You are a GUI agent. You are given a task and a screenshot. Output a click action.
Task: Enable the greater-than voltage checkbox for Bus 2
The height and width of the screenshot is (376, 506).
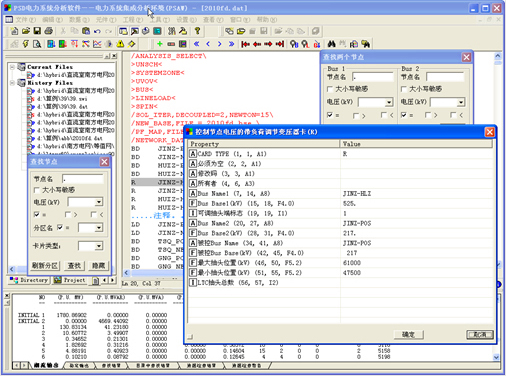(x=428, y=115)
